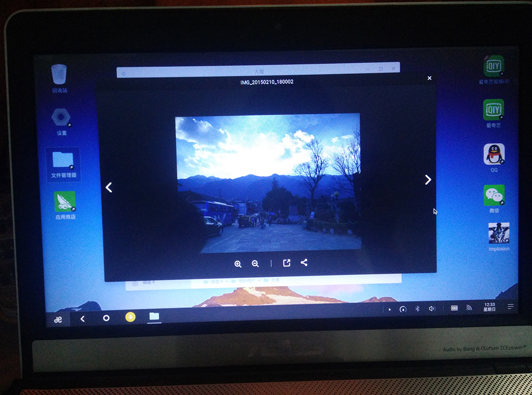Toggle Bluetooth from the tray
Viewport: 532px width, 395px height.
pyautogui.click(x=418, y=308)
